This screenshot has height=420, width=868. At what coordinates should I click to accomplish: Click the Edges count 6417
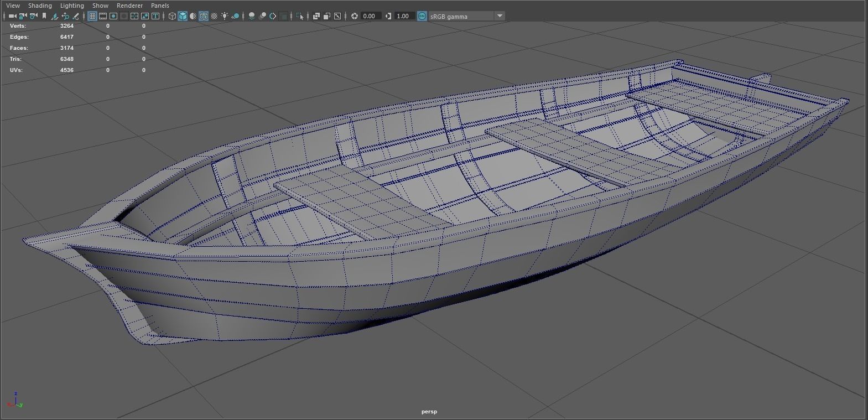coord(66,37)
